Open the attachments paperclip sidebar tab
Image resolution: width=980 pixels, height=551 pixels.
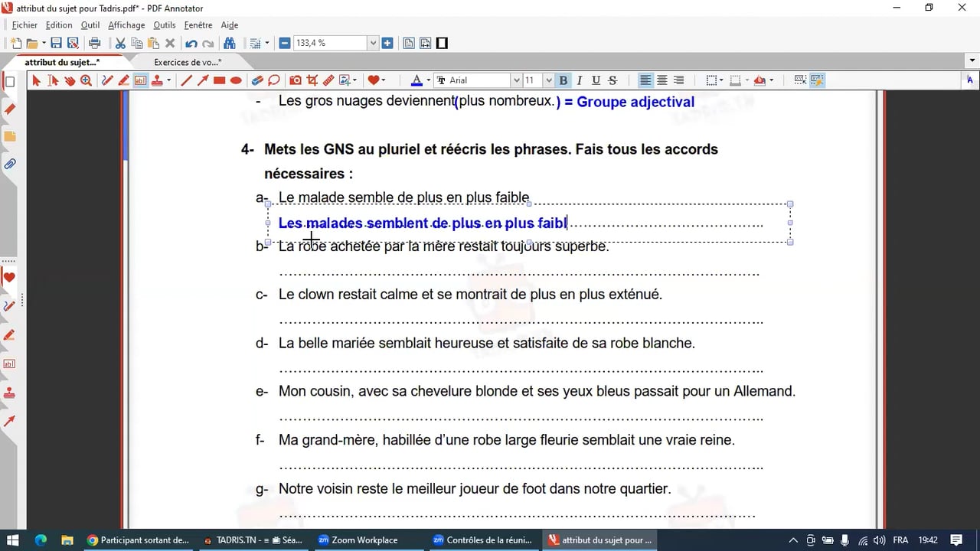(x=10, y=164)
